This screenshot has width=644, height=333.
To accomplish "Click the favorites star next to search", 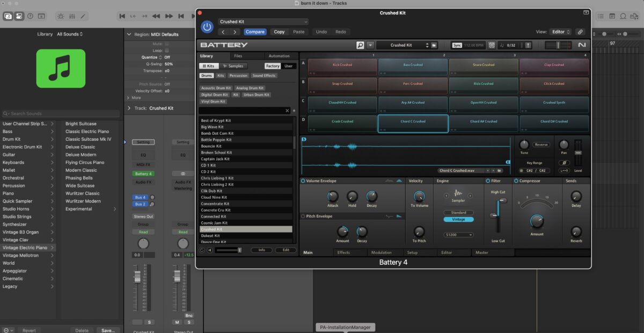I will click(x=294, y=111).
